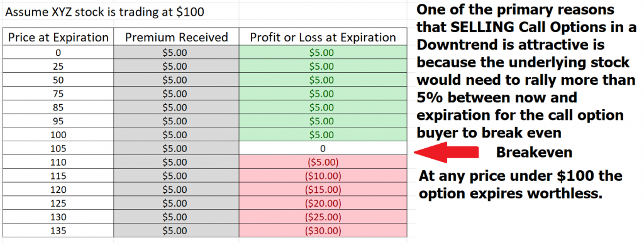
Task: Click the cell with price 105
Action: click(x=58, y=148)
